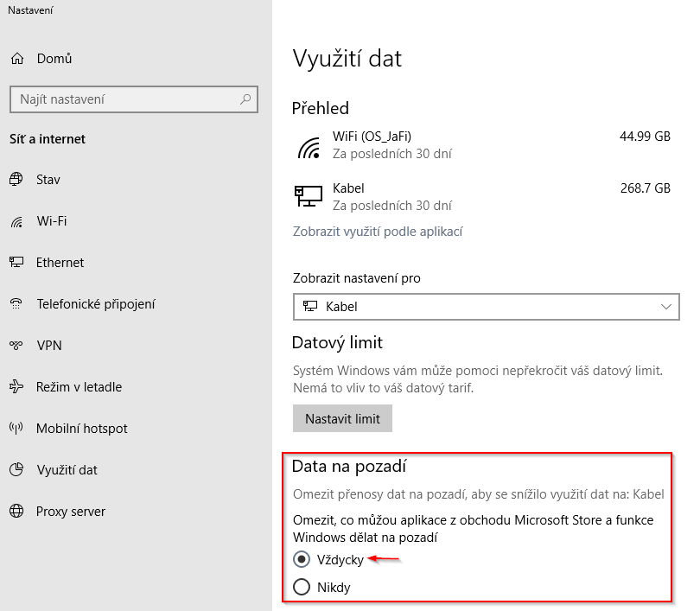Open Stav via its globe icon

coord(16,180)
